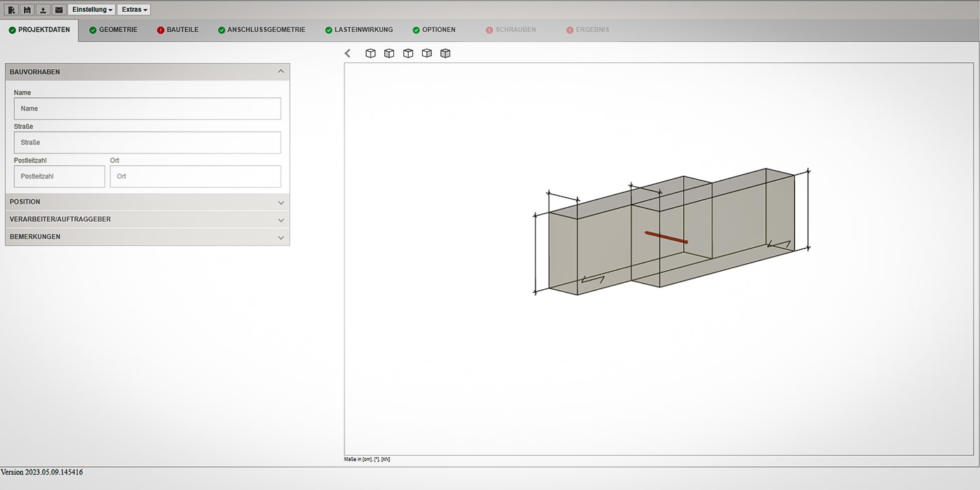The width and height of the screenshot is (980, 490).
Task: Open the Extras dropdown menu
Action: click(x=134, y=9)
